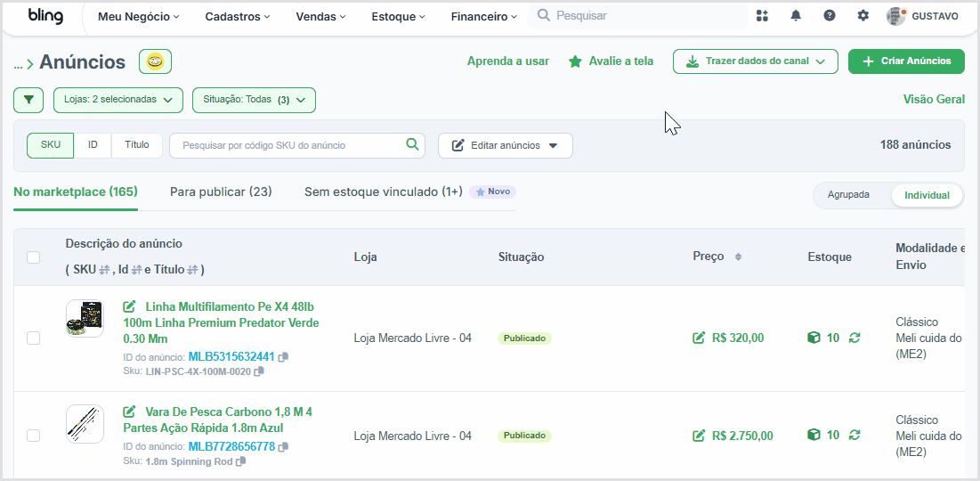Open the Para publicar (23) tab
Viewport: 980px width, 481px height.
click(x=221, y=192)
